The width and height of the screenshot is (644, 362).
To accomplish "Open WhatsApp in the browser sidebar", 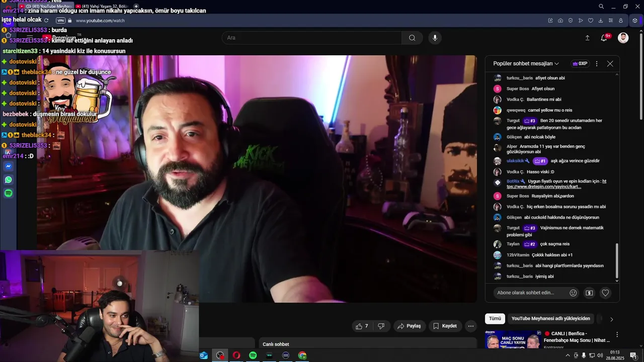I will click(x=9, y=179).
